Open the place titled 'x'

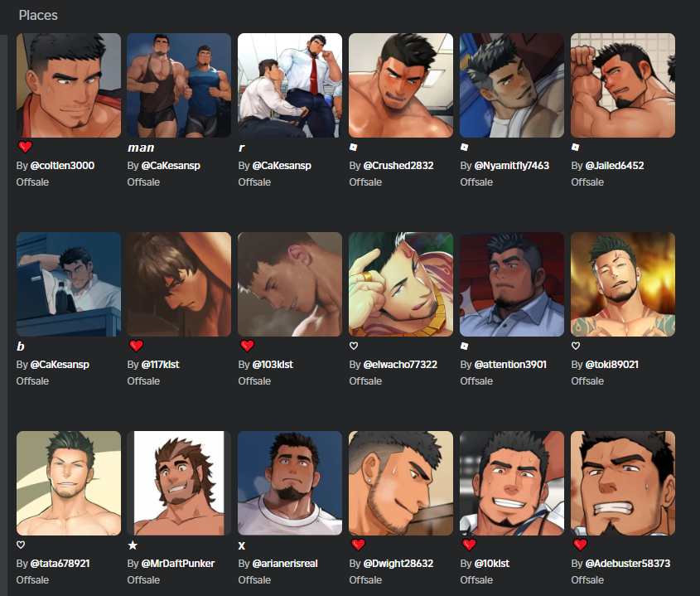click(242, 545)
